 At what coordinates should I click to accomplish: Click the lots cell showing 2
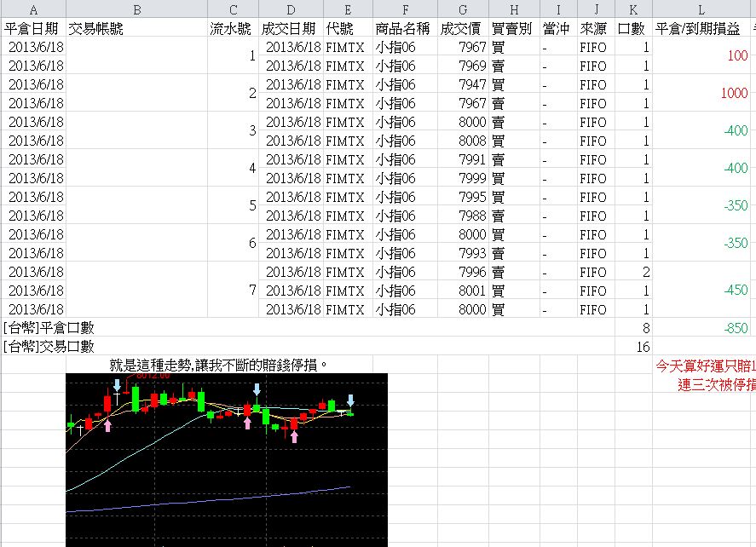634,272
